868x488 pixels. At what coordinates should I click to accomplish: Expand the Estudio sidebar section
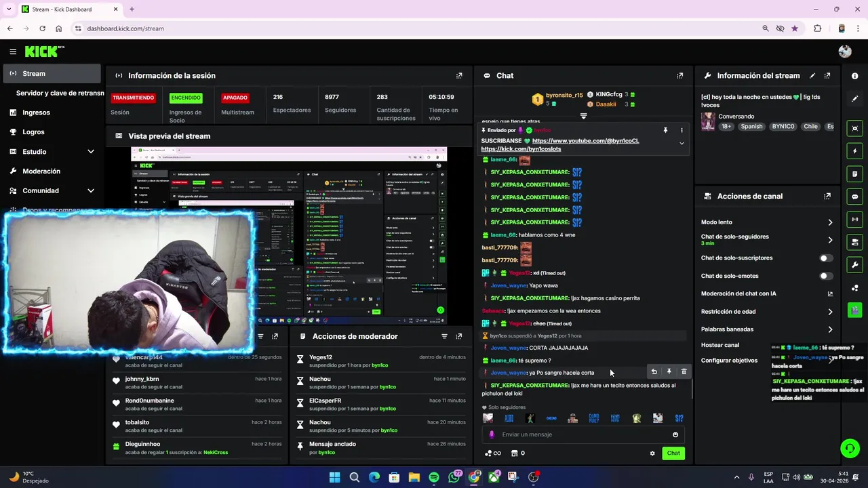[91, 152]
